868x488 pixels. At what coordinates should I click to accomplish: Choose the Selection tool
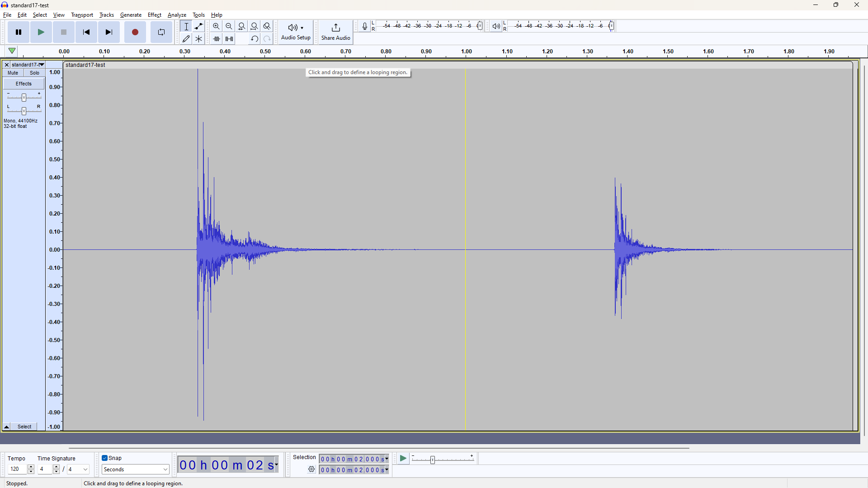coord(186,26)
